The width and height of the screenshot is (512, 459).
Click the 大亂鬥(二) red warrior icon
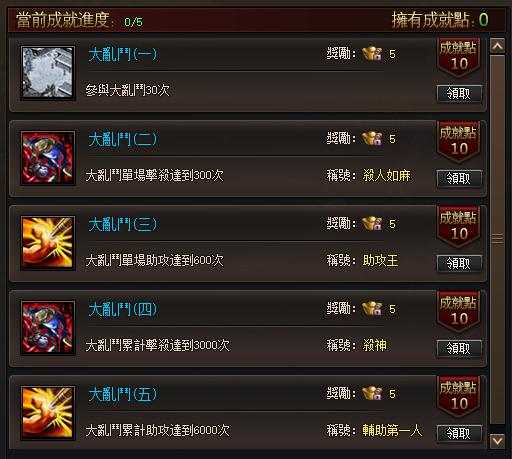click(x=48, y=158)
